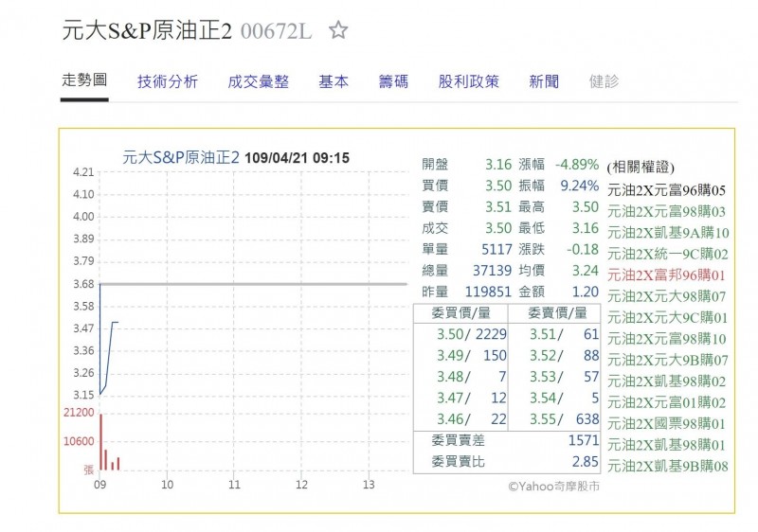Open warrant 元油2X元大9B購07
This screenshot has width=758, height=532.
tap(667, 360)
